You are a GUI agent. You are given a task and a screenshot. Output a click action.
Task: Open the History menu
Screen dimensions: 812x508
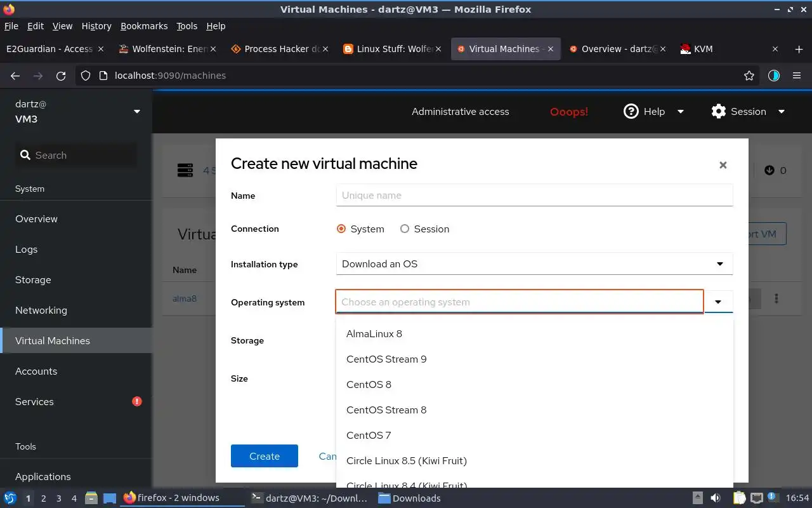coord(96,26)
